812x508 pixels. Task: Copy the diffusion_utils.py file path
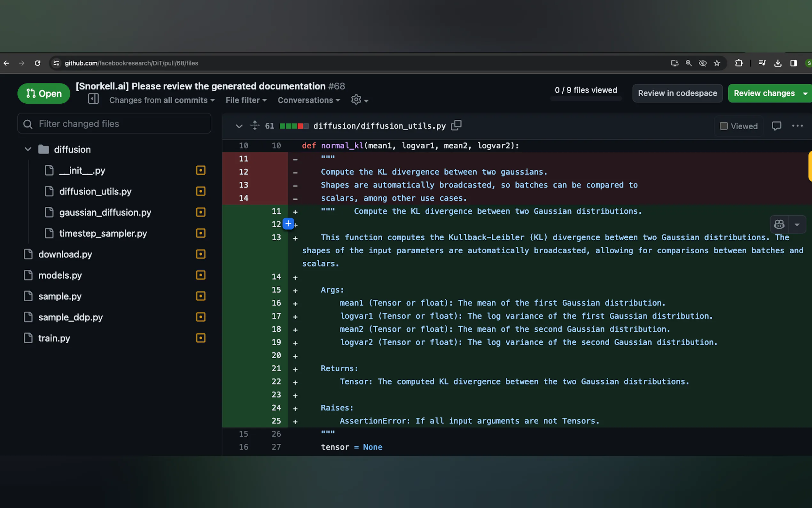pyautogui.click(x=456, y=125)
